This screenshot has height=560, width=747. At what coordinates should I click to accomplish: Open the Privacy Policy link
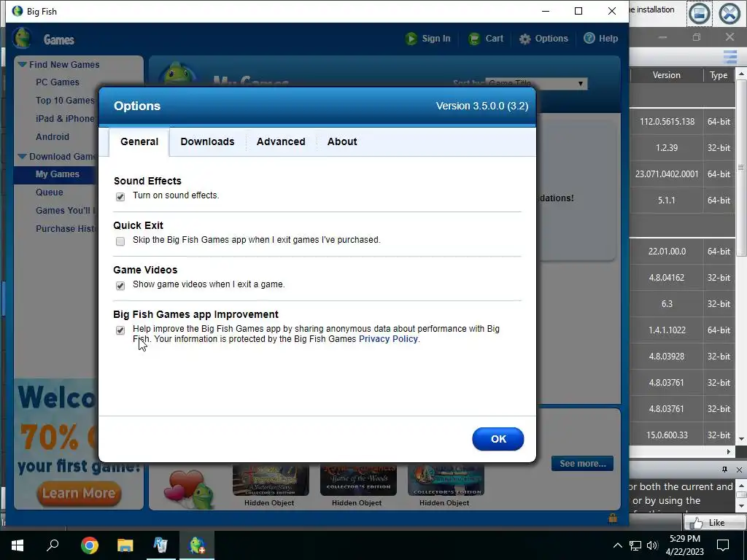point(388,339)
